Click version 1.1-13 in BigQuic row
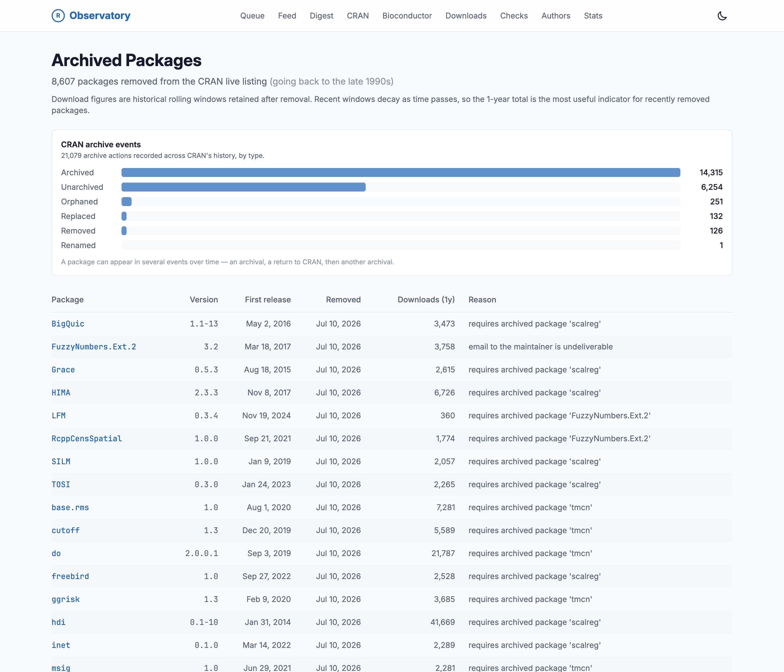The image size is (784, 672). pos(204,324)
